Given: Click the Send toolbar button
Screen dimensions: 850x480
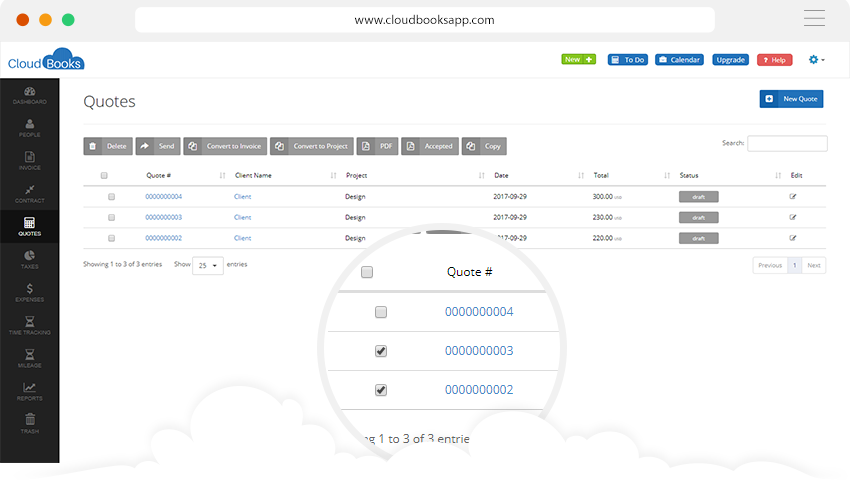Looking at the screenshot, I should pyautogui.click(x=158, y=146).
